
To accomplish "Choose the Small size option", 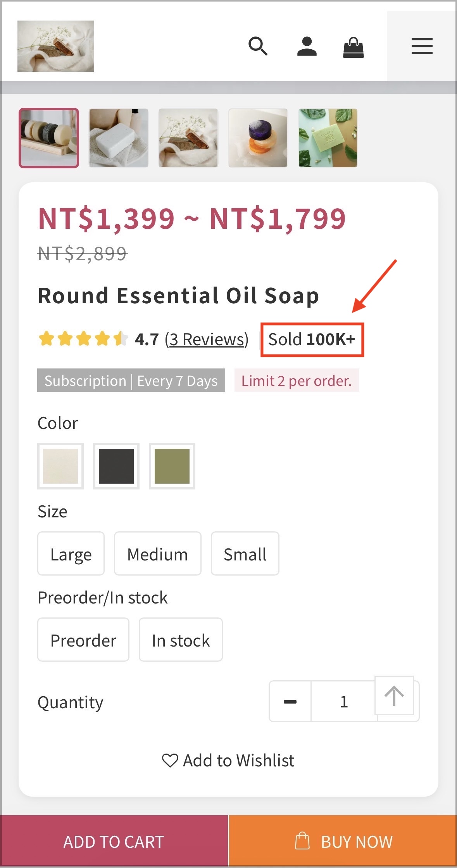I will [x=245, y=553].
